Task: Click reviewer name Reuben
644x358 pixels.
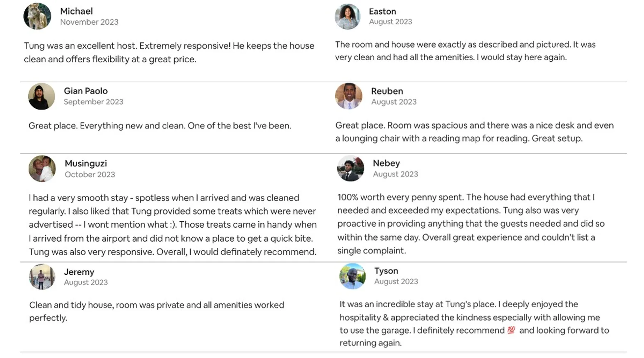Action: [x=387, y=91]
